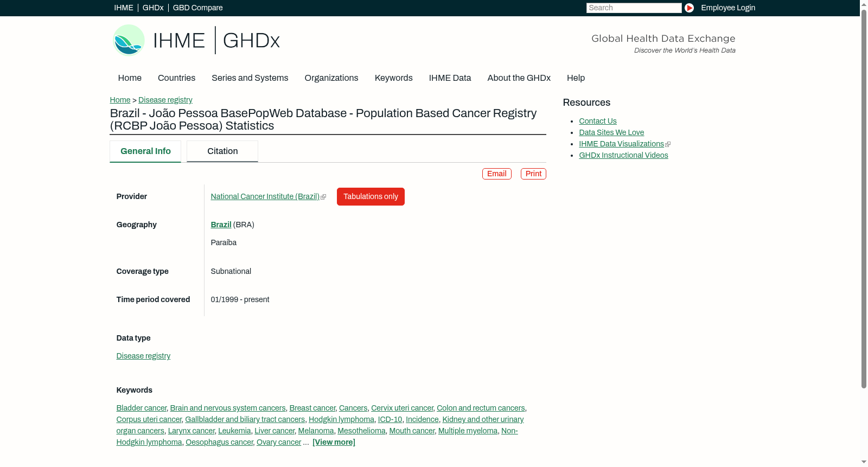This screenshot has height=467, width=868.
Task: Focus the Search input field
Action: [634, 8]
